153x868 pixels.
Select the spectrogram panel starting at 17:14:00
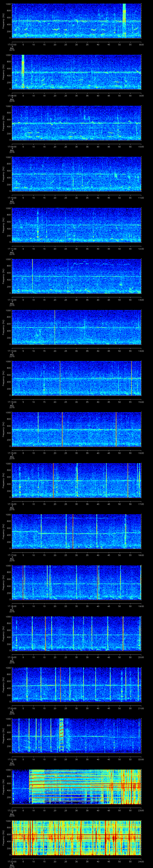click(x=76, y=378)
